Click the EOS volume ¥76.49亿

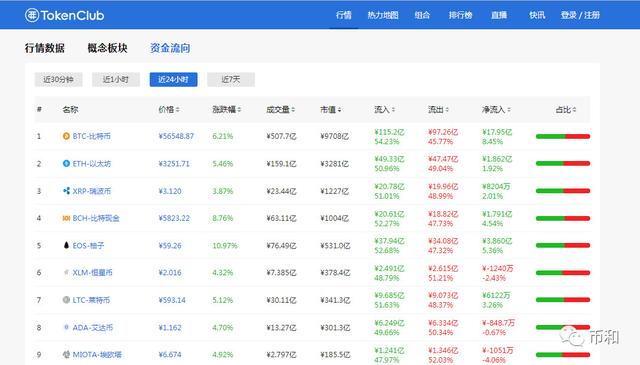[281, 245]
